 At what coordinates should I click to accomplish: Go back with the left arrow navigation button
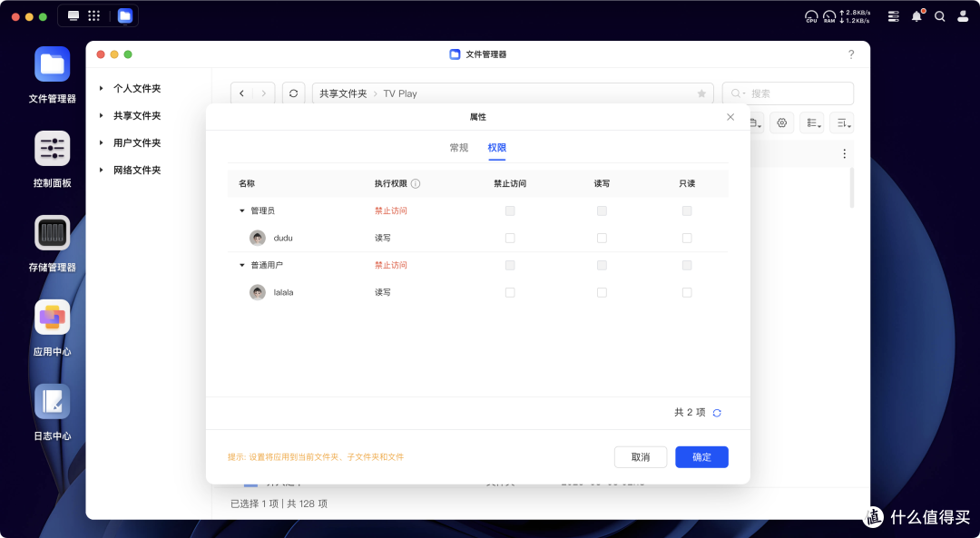242,93
